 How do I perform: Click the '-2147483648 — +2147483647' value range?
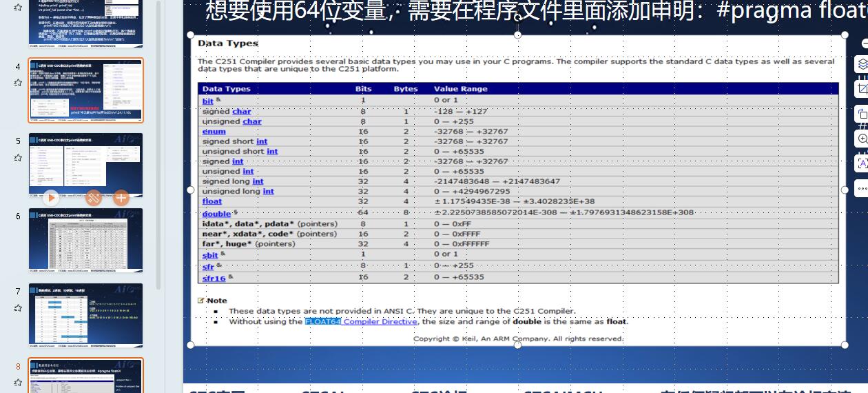[x=497, y=181]
